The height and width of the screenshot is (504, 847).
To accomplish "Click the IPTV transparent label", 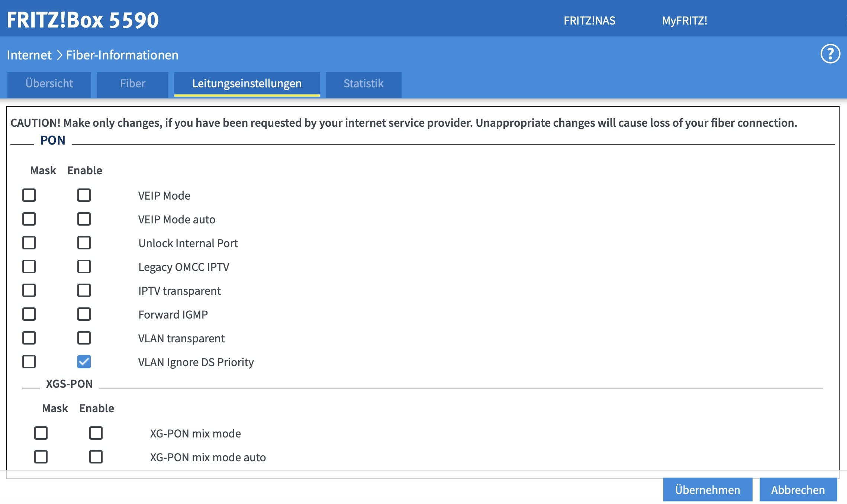I will [179, 291].
